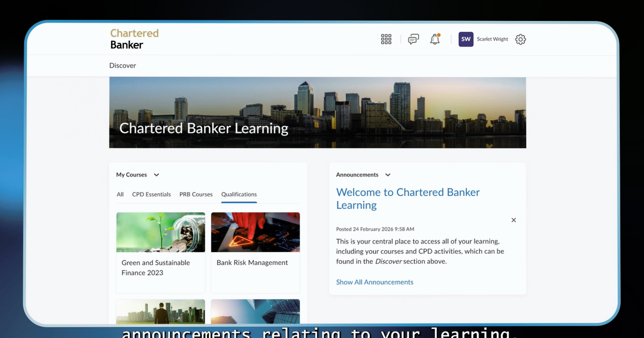Click the blue skyscraper course thumbnail
The image size is (644, 338).
(255, 312)
